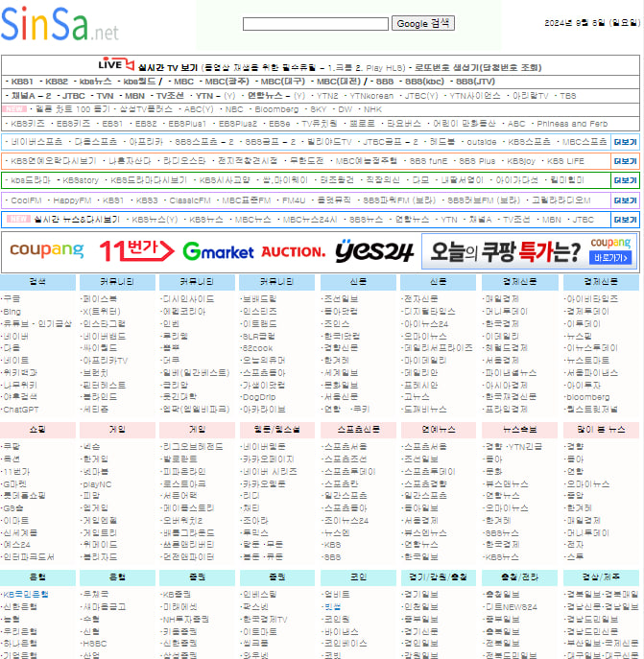Open the NBC channel link
Image resolution: width=644 pixels, height=659 pixels.
click(x=234, y=109)
